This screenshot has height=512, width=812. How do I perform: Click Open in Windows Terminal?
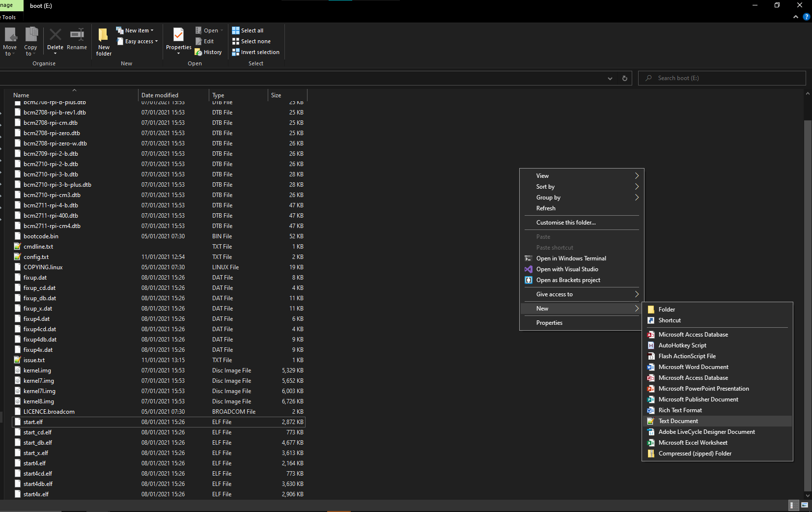coord(581,258)
